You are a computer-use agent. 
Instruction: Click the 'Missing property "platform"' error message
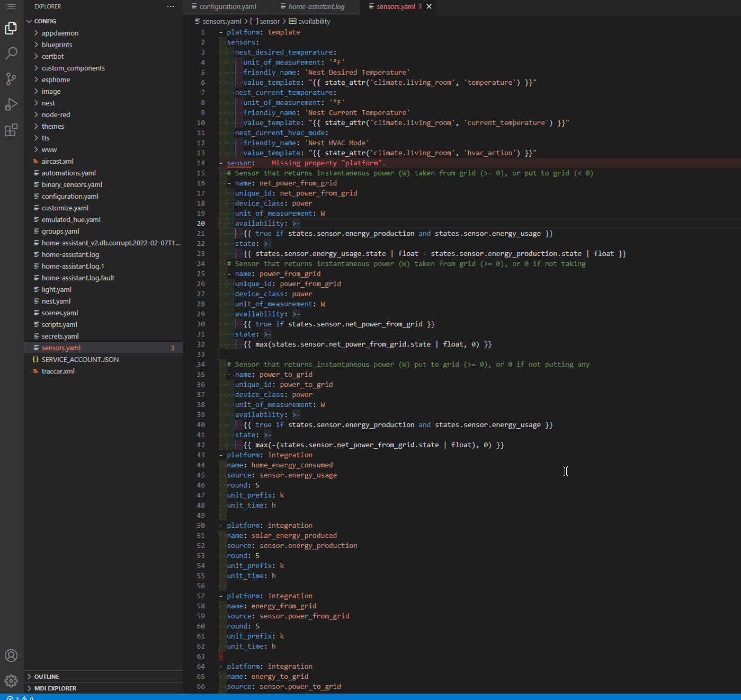[x=328, y=163]
